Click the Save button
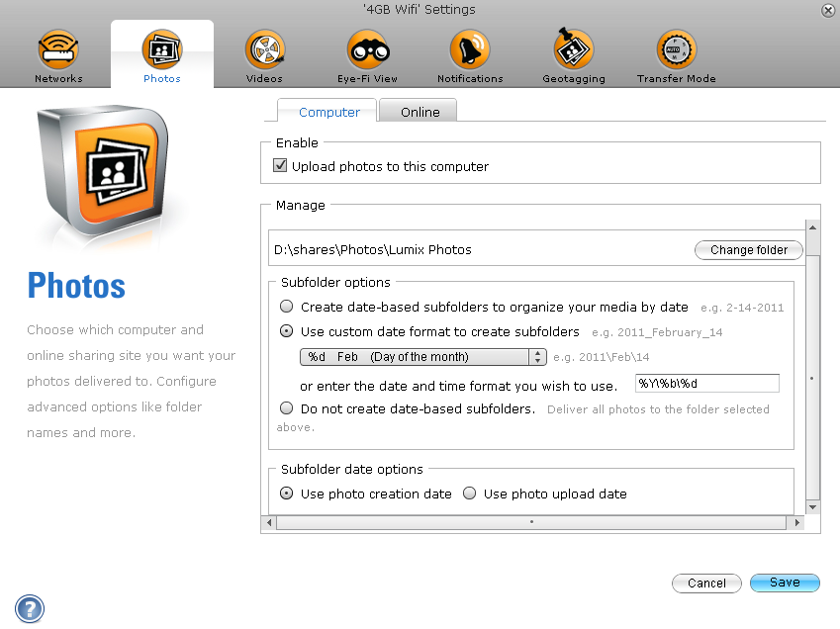Viewport: 840px width, 629px height. tap(785, 583)
